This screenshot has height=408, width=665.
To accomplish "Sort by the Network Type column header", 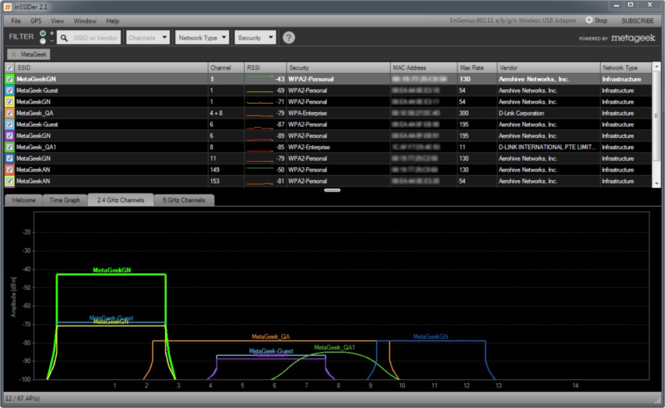I will point(626,68).
